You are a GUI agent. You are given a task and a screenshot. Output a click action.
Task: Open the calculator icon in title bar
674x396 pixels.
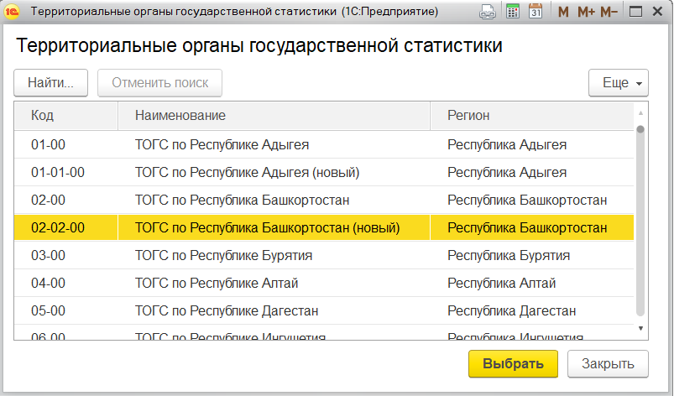click(x=512, y=12)
